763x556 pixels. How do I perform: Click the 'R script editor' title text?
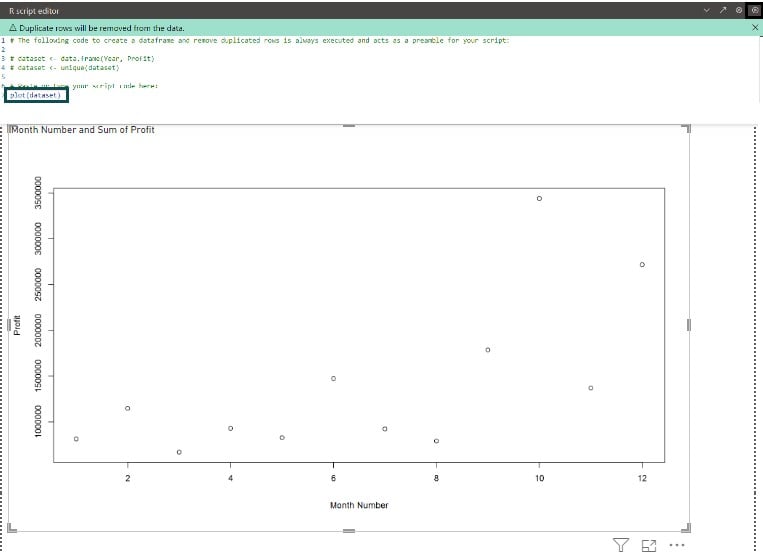click(34, 11)
